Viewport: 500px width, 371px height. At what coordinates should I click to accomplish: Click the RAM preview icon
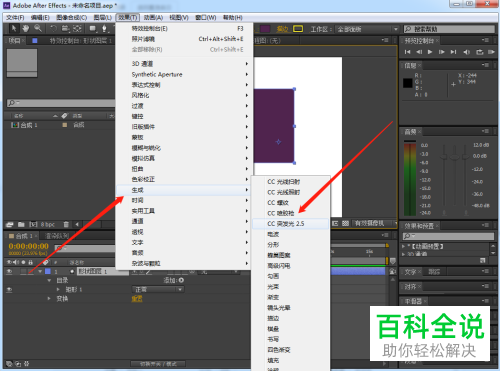click(491, 52)
